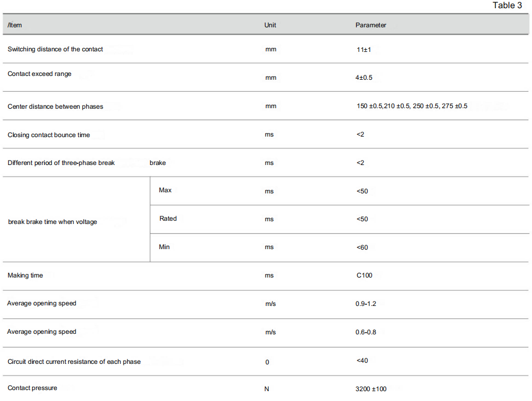
Task: Click the '3200 ±100' contact pressure value
Action: point(371,389)
